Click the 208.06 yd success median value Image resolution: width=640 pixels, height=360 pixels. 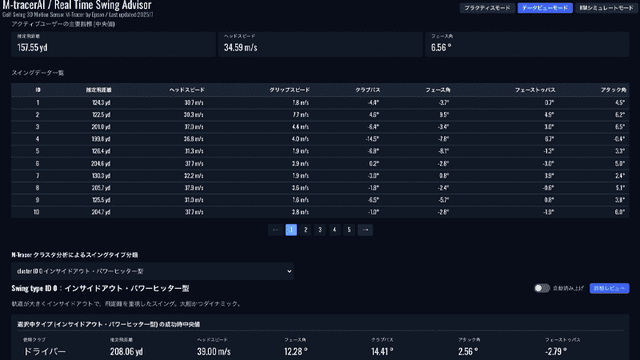pyautogui.click(x=127, y=351)
